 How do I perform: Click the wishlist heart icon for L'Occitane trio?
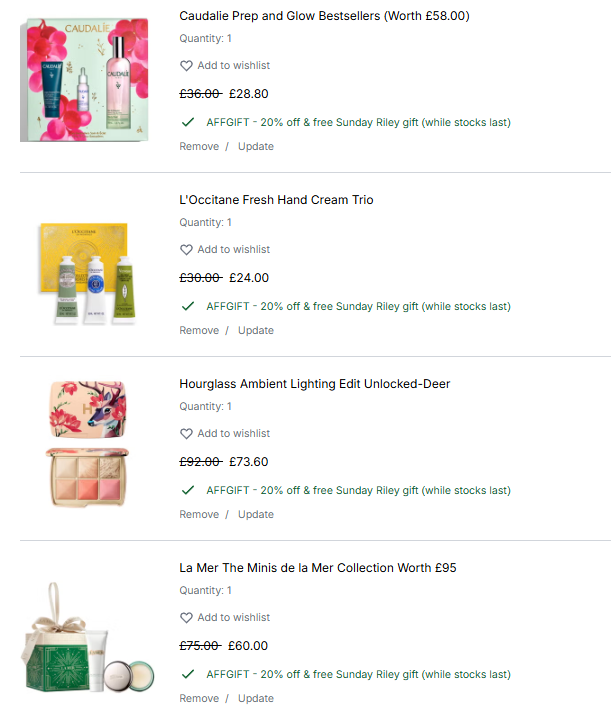point(186,249)
